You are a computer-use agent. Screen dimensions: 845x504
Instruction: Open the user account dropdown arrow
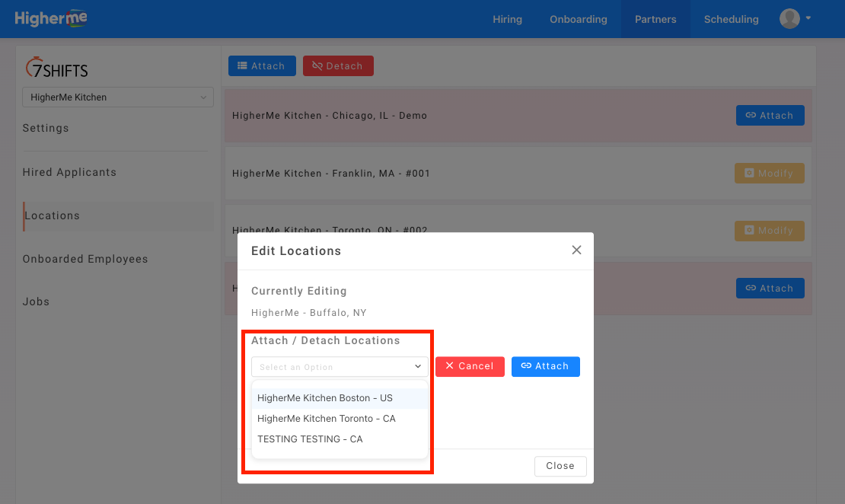[x=808, y=18]
